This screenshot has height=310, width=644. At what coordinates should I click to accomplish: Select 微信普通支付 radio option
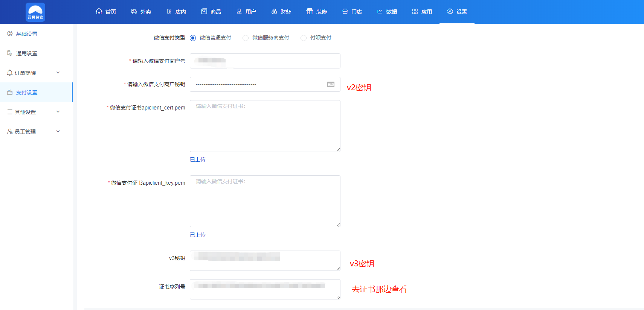click(193, 38)
